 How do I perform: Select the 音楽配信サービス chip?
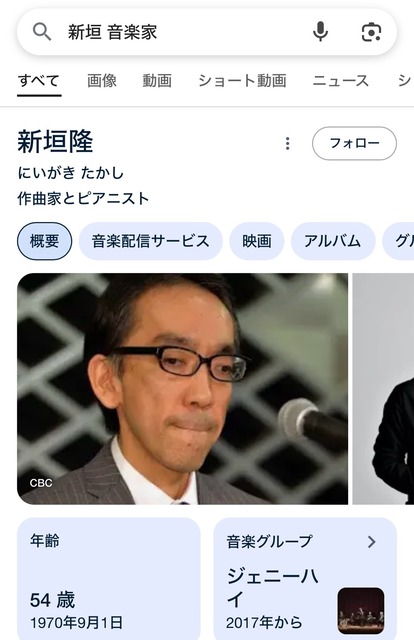150,241
